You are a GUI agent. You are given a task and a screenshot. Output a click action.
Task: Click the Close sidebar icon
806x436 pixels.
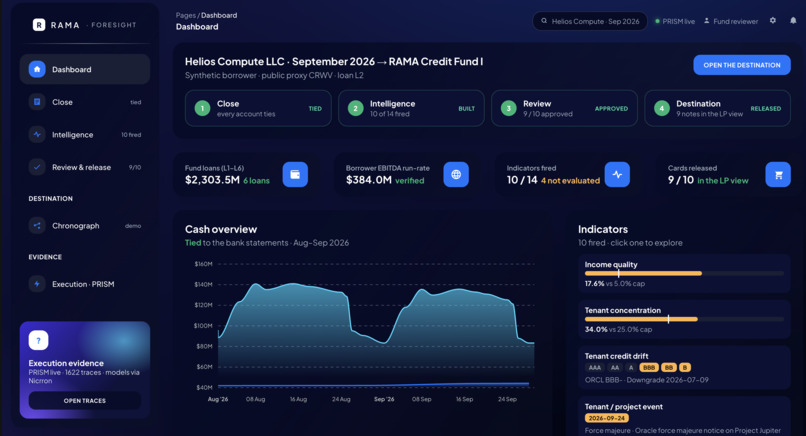(37, 102)
